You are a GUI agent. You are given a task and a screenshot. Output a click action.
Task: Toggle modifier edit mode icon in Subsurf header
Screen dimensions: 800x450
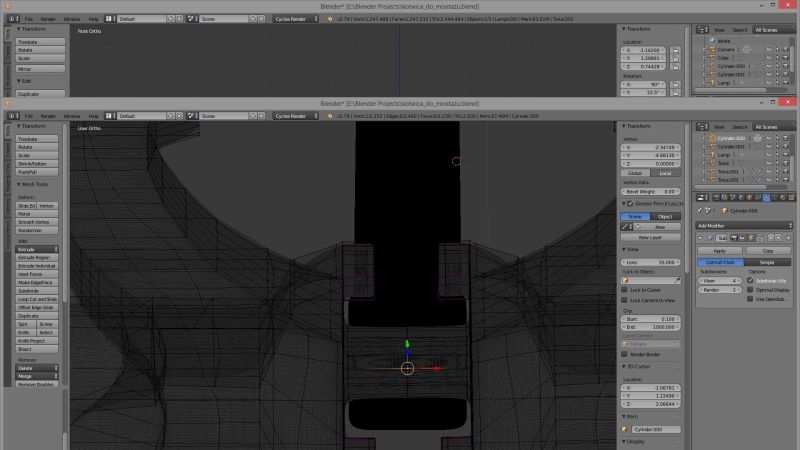coord(751,238)
